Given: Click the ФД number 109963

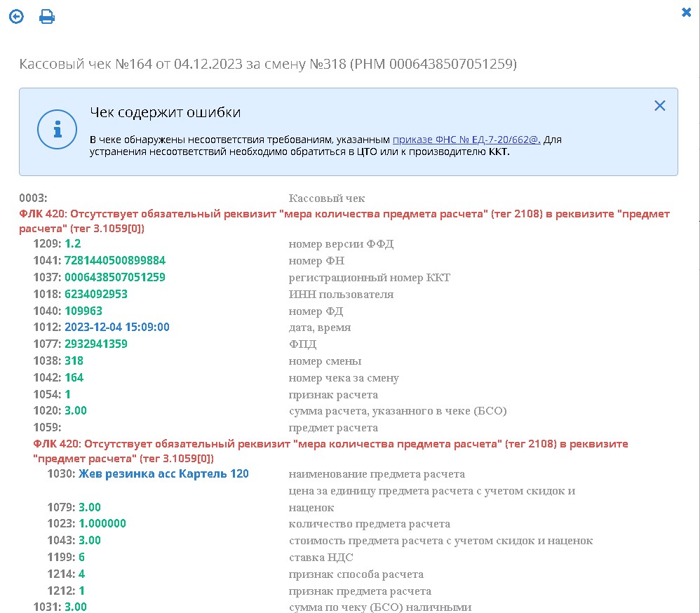Looking at the screenshot, I should click(x=83, y=311).
